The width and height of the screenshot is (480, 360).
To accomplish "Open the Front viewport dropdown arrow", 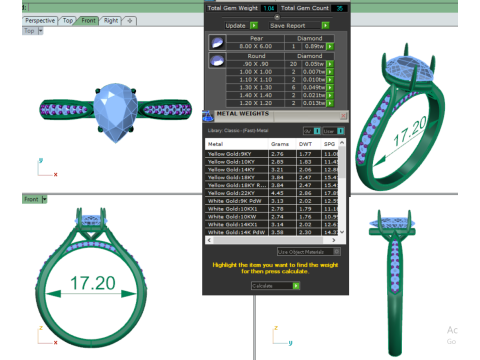I will [44, 199].
